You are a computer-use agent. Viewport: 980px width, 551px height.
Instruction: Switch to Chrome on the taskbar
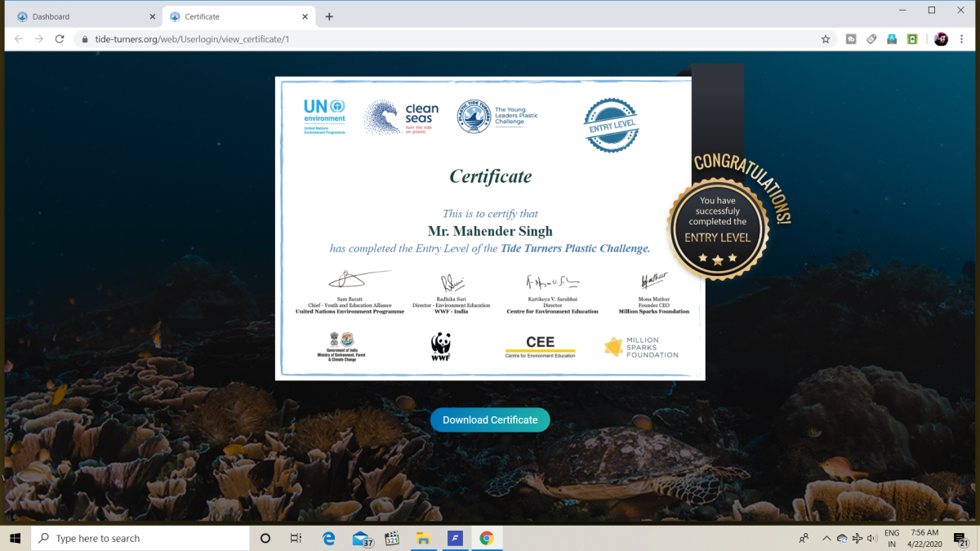(x=487, y=538)
